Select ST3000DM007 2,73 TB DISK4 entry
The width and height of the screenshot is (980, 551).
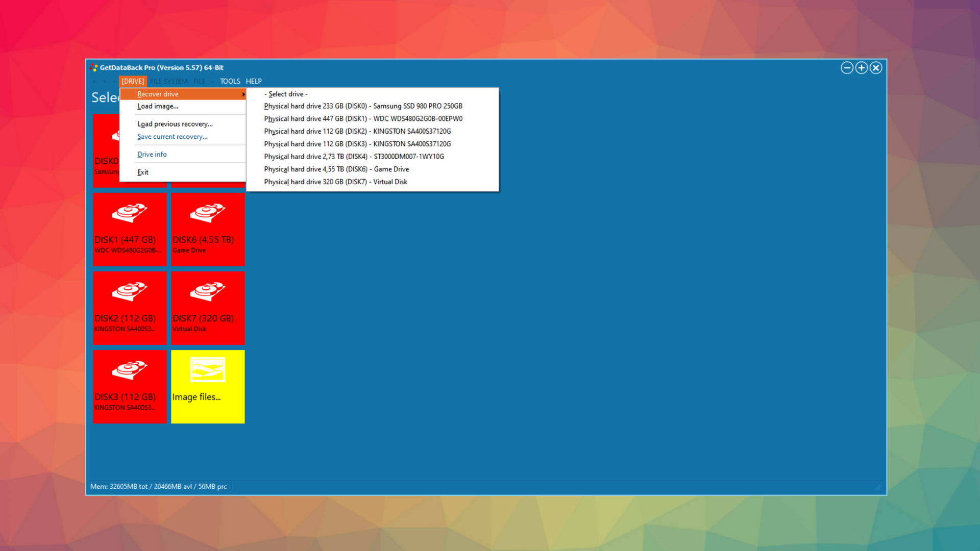(354, 157)
